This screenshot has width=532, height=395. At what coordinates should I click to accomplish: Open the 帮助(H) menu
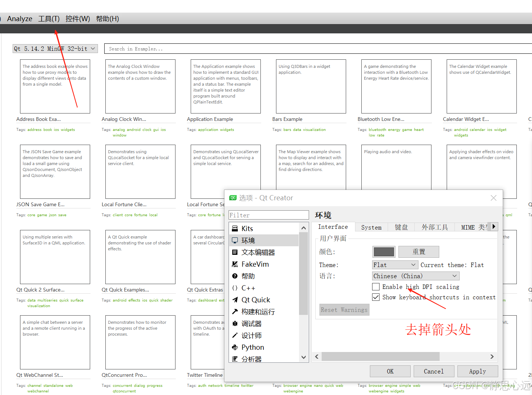[107, 19]
